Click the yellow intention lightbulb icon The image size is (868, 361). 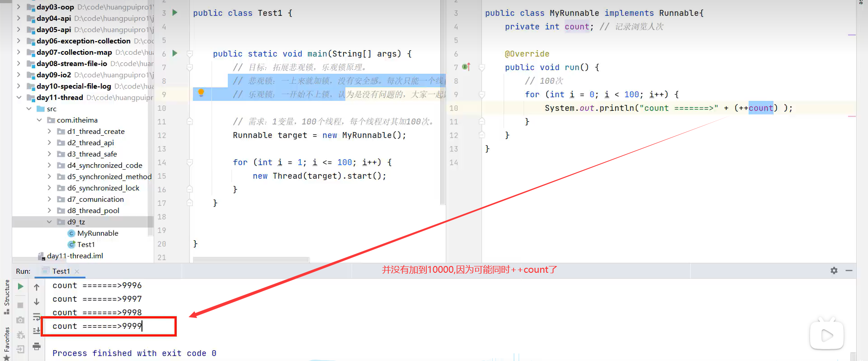201,93
